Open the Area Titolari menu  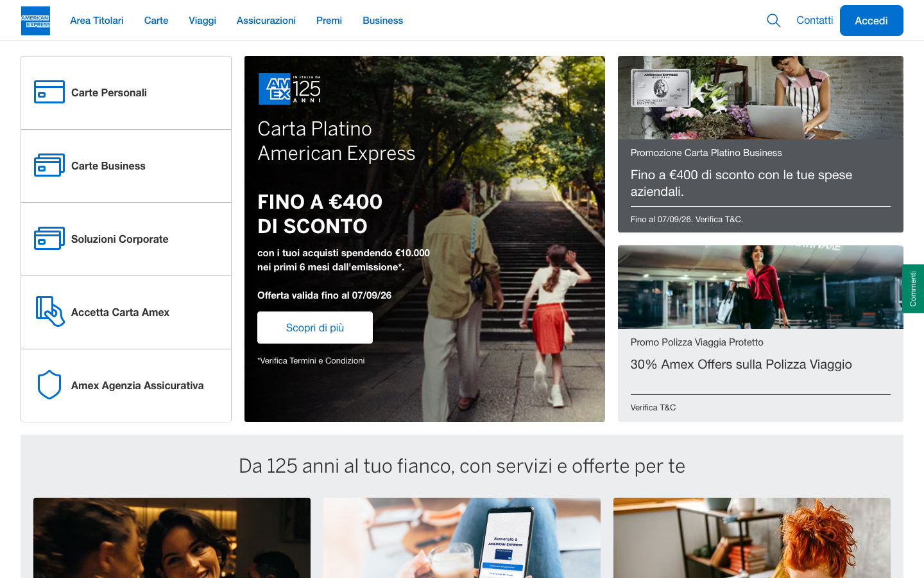(97, 21)
